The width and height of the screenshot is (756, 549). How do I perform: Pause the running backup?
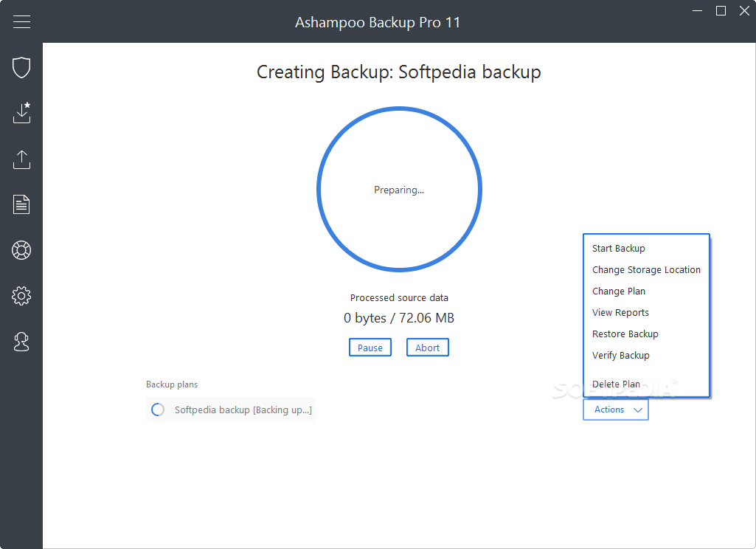coord(370,348)
